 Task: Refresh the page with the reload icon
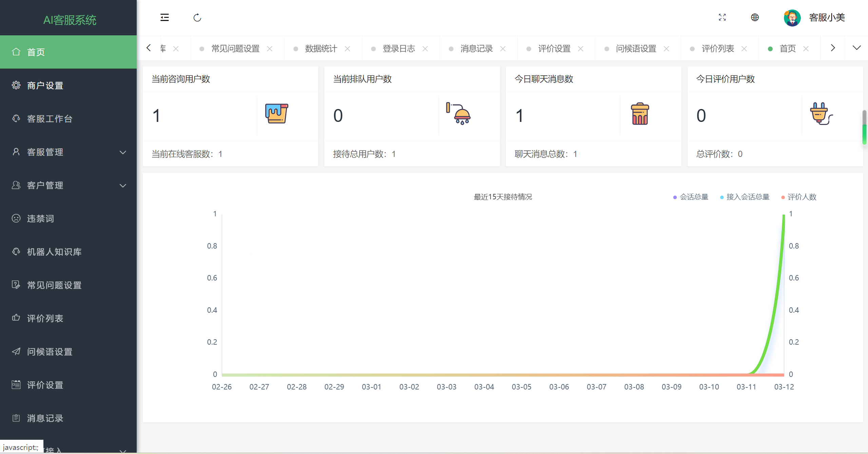(197, 17)
